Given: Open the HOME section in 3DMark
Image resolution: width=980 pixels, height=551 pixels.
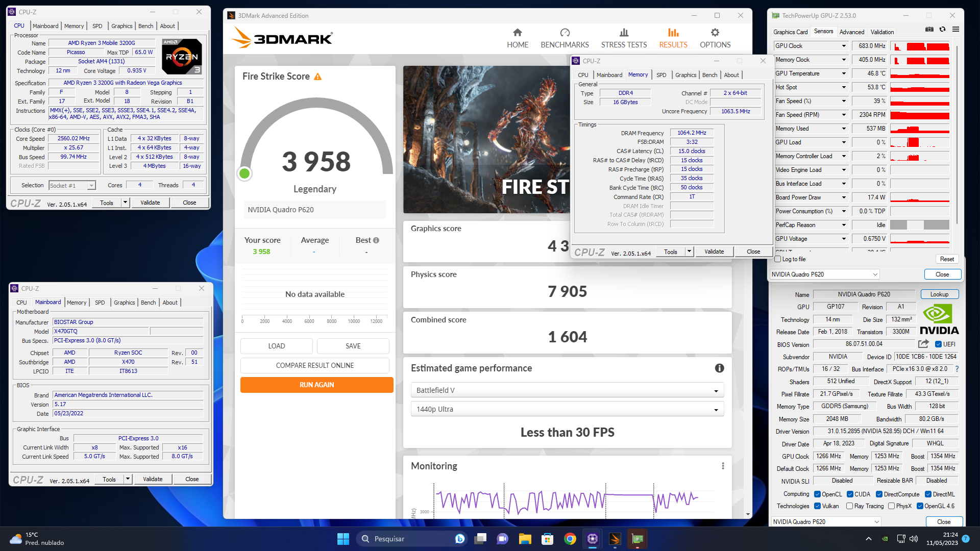Looking at the screenshot, I should pos(517,39).
